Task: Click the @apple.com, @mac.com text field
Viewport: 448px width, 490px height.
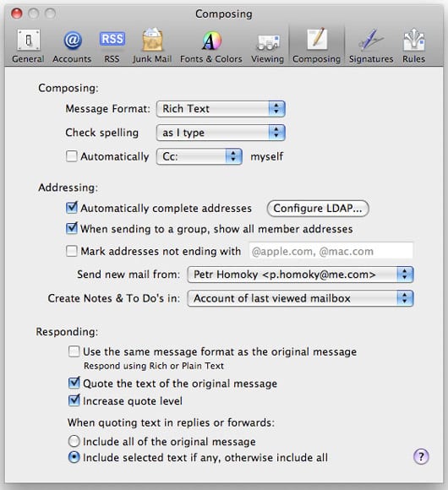Action: pos(331,251)
